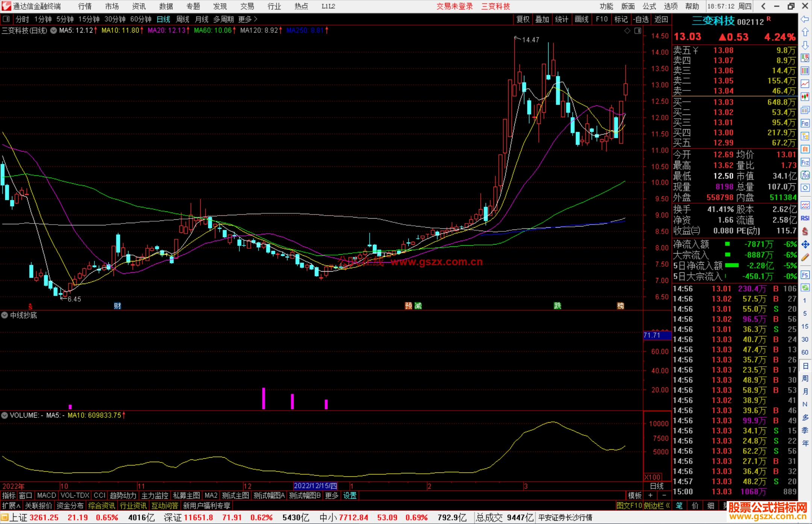Click the four-arrow move sidebar icon
Image resolution: width=812 pixels, height=524 pixels.
(x=805, y=245)
